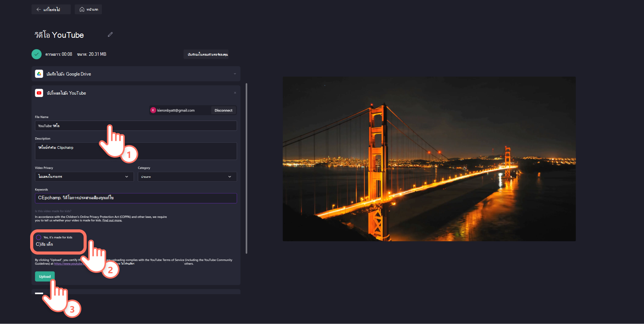This screenshot has width=644, height=324.
Task: Click in the Keywords field
Action: click(x=136, y=198)
